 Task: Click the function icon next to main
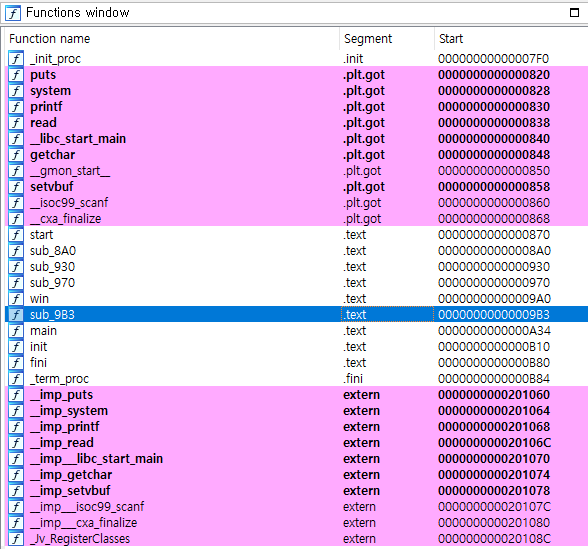[x=16, y=331]
